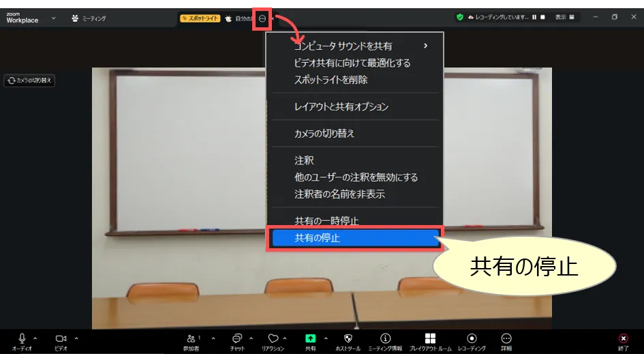Open the participants (参加者) panel
Image resolution: width=644 pixels, height=354 pixels.
[x=191, y=338]
